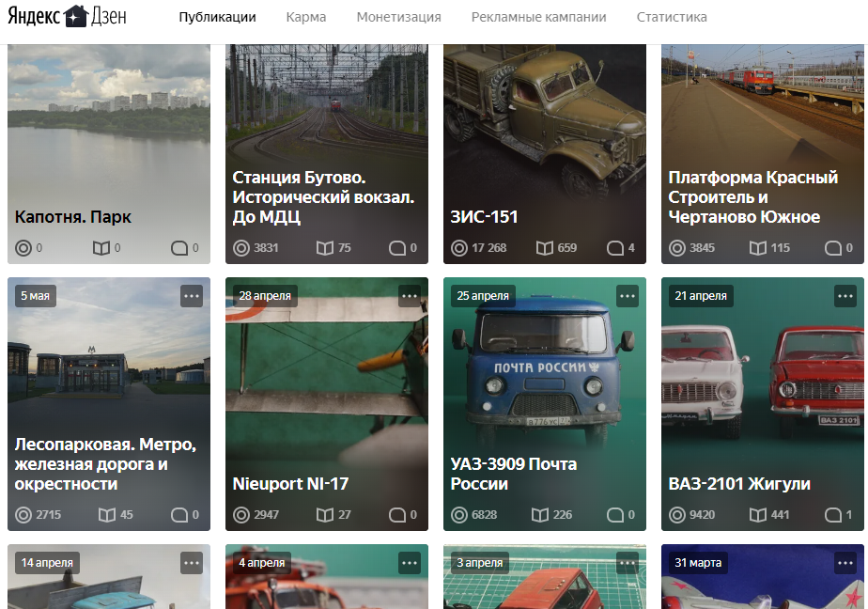Click the views icon on ЗИС-151 card
The height and width of the screenshot is (609, 868).
459,248
